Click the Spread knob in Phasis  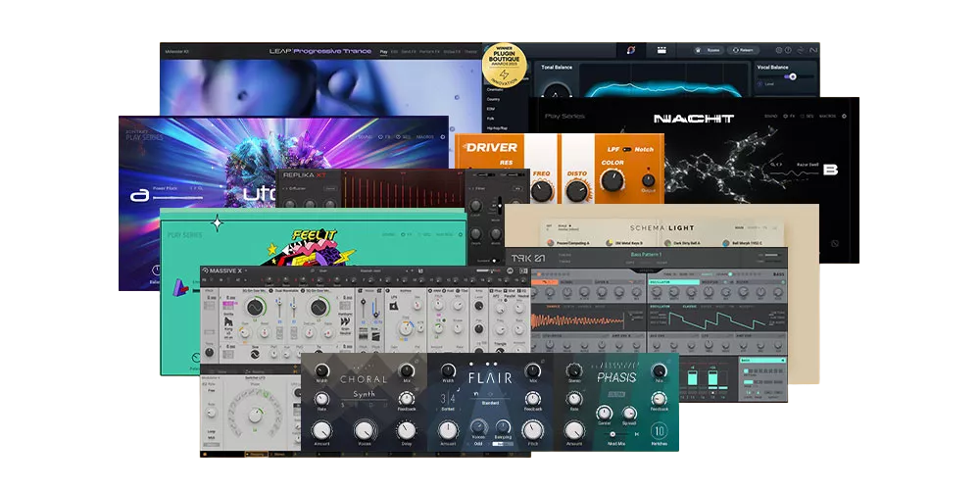(x=629, y=414)
